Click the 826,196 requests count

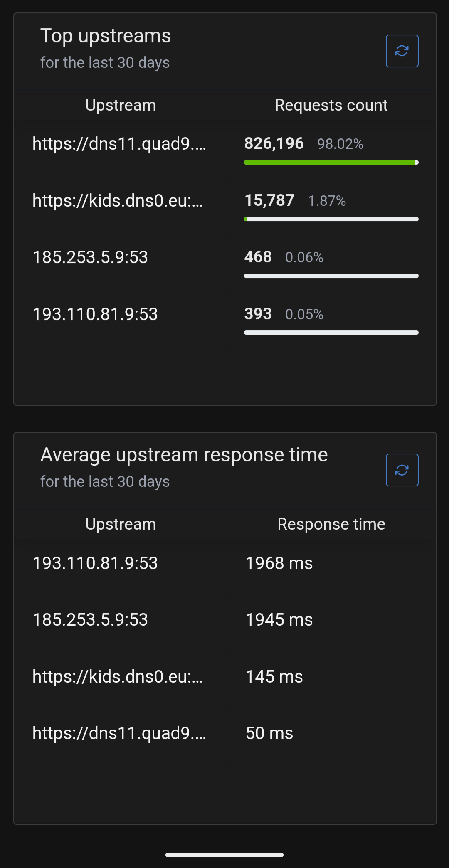point(274,143)
